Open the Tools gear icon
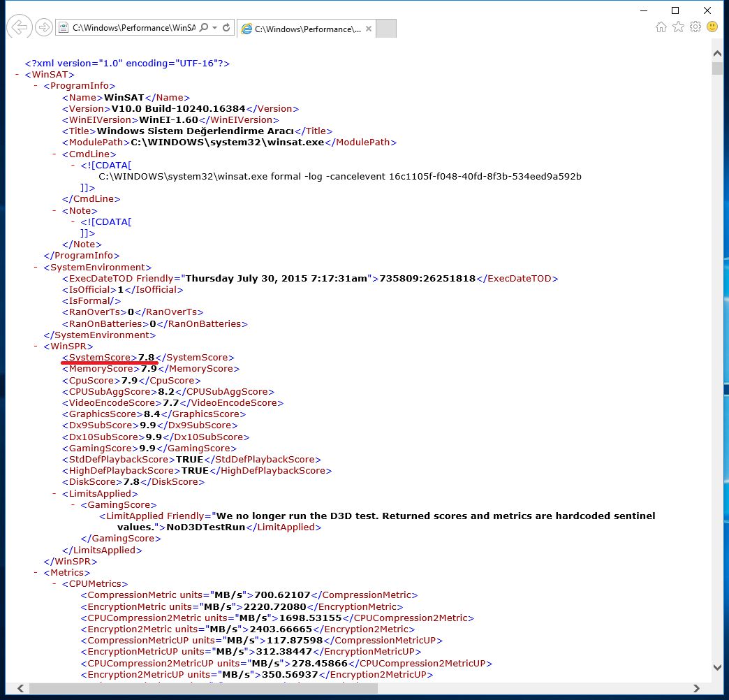 [x=695, y=27]
